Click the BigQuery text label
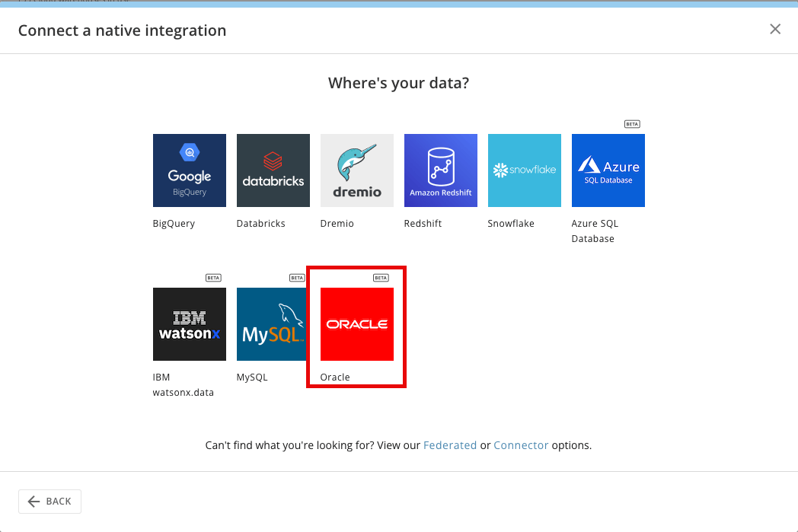The height and width of the screenshot is (532, 798). pos(174,223)
